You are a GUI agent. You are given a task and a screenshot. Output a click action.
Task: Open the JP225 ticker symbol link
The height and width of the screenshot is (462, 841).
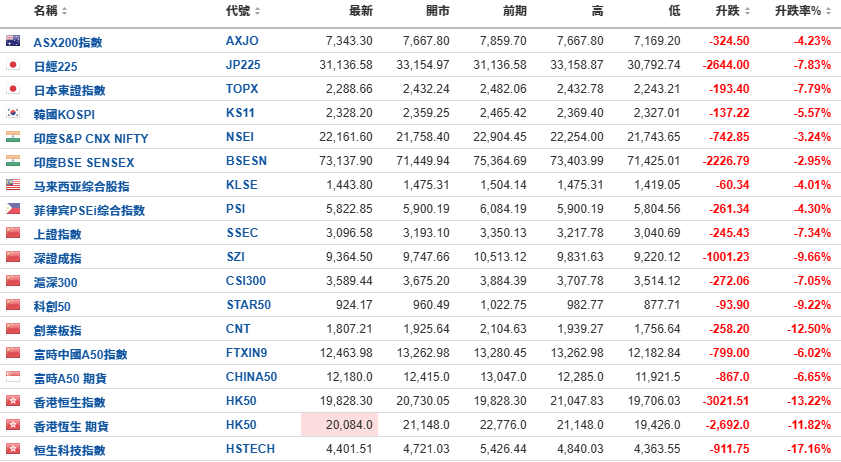(x=243, y=65)
